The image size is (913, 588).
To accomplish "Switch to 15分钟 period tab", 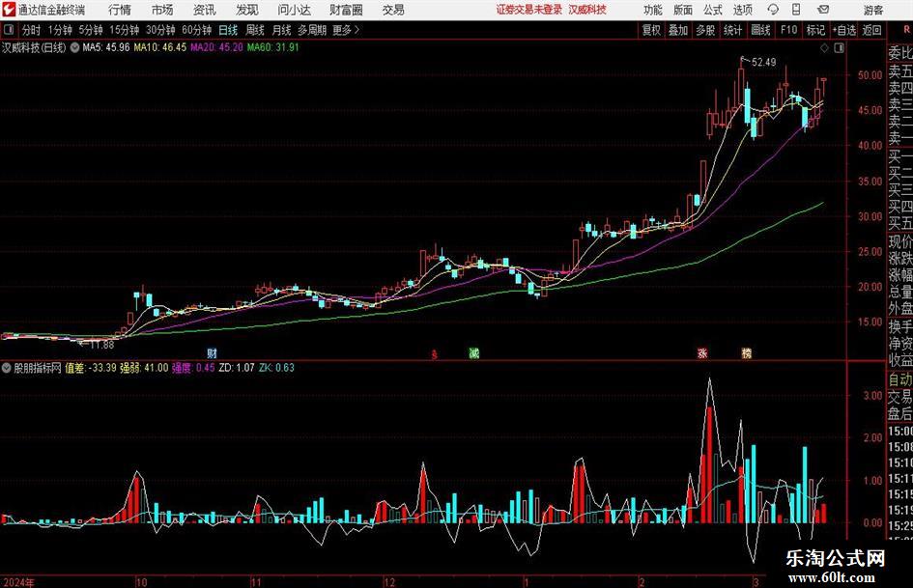I will [x=125, y=30].
